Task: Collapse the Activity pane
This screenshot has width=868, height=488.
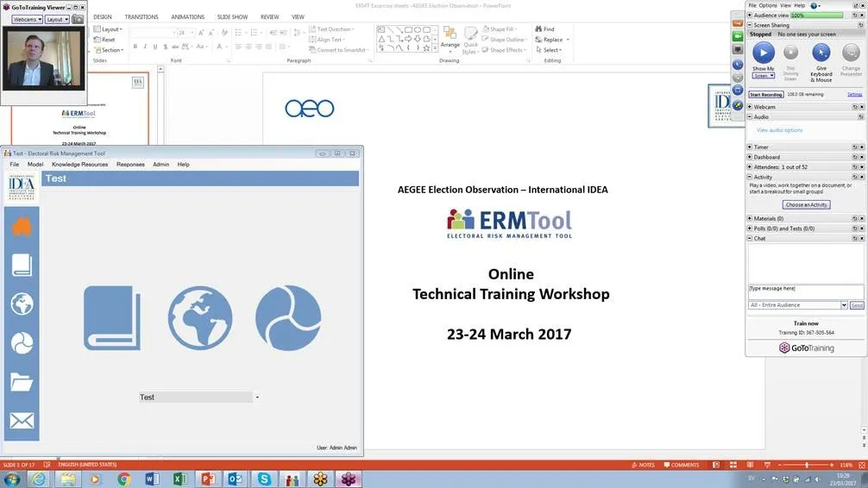Action: (x=750, y=177)
